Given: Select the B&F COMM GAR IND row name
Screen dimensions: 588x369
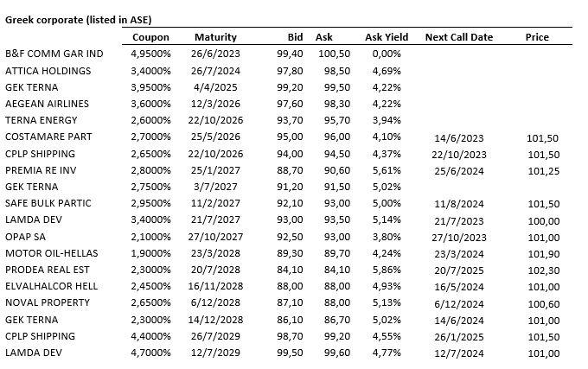Looking at the screenshot, I should pos(54,54).
